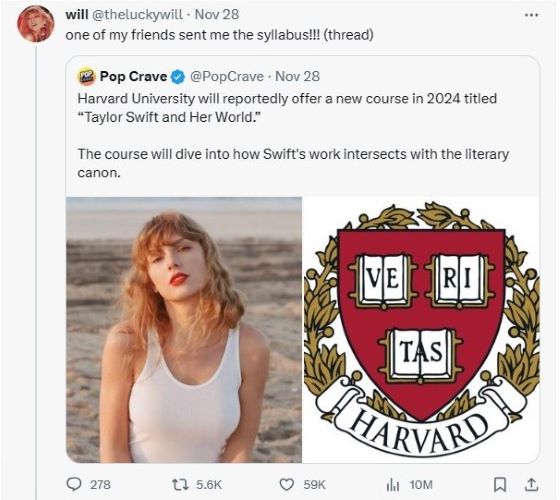
Task: Open the woman on beach photo
Action: click(184, 330)
